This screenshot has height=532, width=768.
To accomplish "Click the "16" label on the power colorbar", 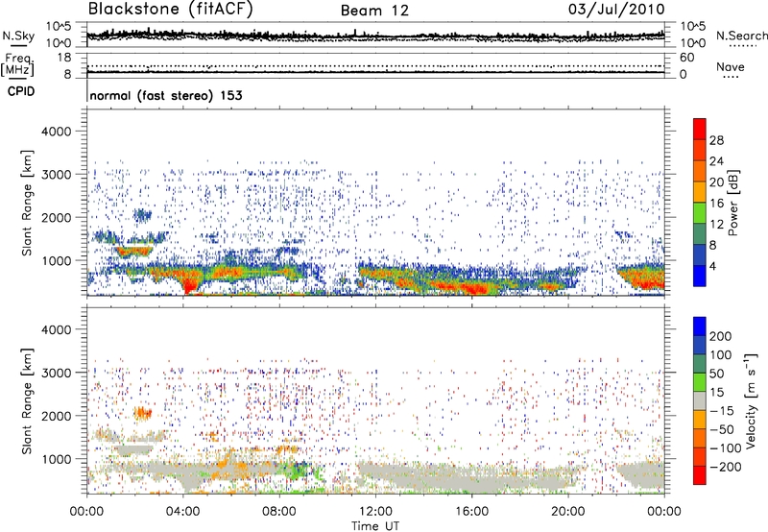I will click(x=716, y=204).
